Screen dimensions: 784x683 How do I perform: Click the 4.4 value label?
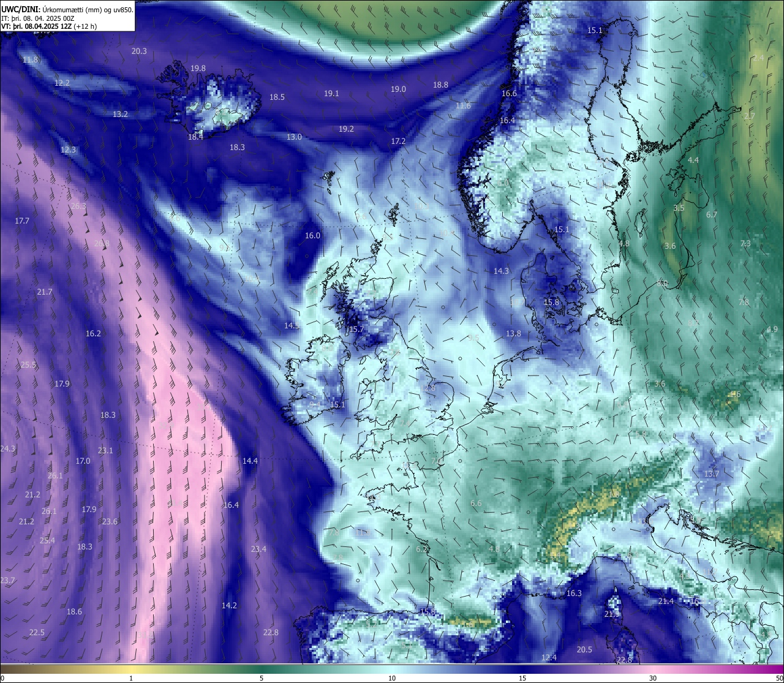693,160
